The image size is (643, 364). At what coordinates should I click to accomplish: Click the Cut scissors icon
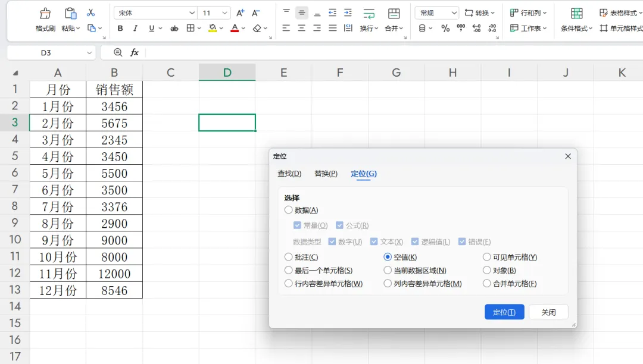coord(90,12)
